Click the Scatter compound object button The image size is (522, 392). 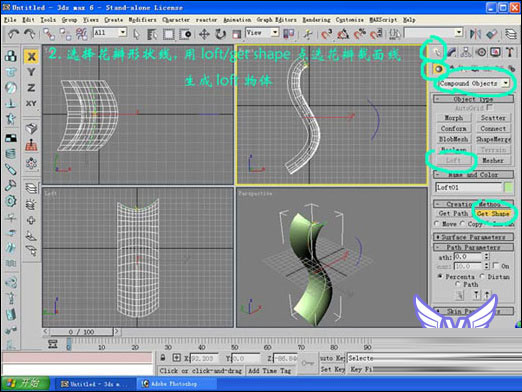(x=493, y=118)
